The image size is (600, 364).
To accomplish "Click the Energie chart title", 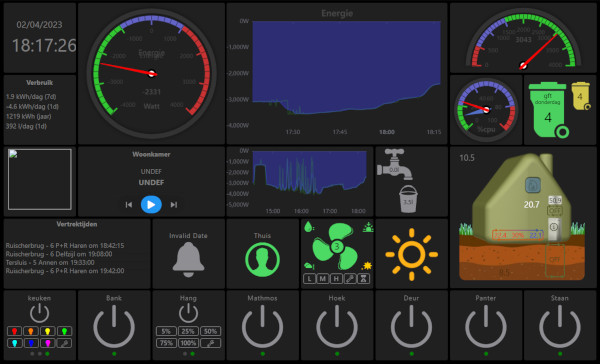I will click(x=337, y=13).
